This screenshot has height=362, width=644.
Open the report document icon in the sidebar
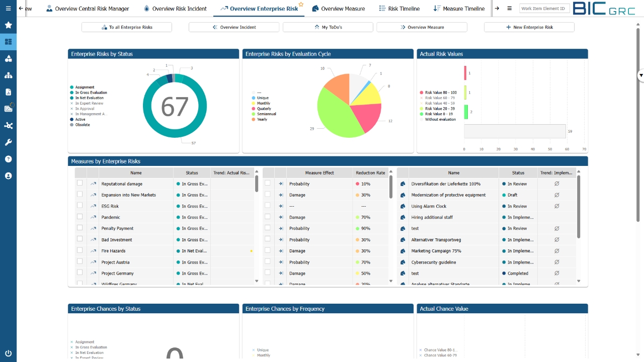pos(8,92)
